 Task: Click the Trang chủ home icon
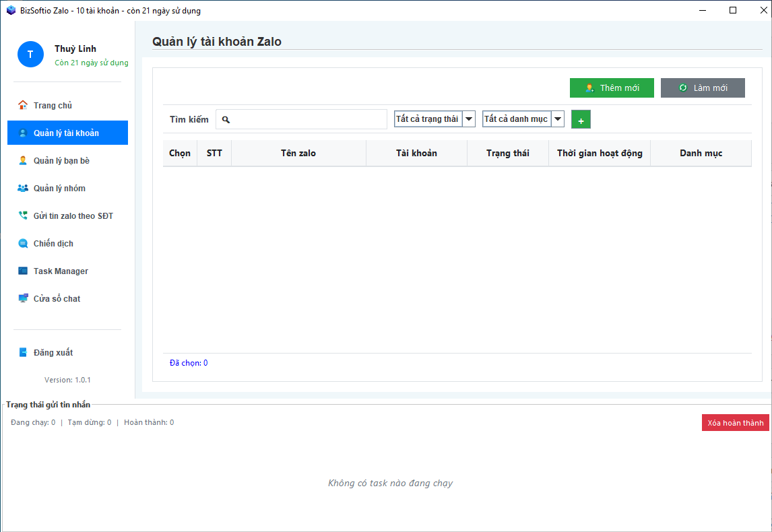click(23, 105)
